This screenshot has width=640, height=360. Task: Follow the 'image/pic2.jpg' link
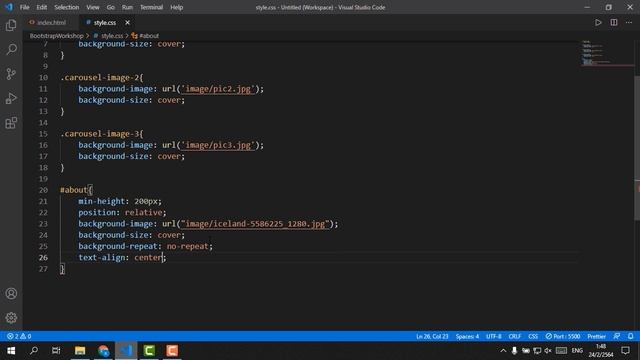[x=218, y=89]
